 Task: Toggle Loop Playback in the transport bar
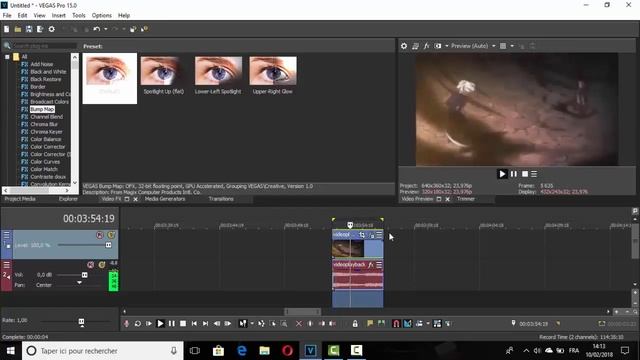point(138,324)
